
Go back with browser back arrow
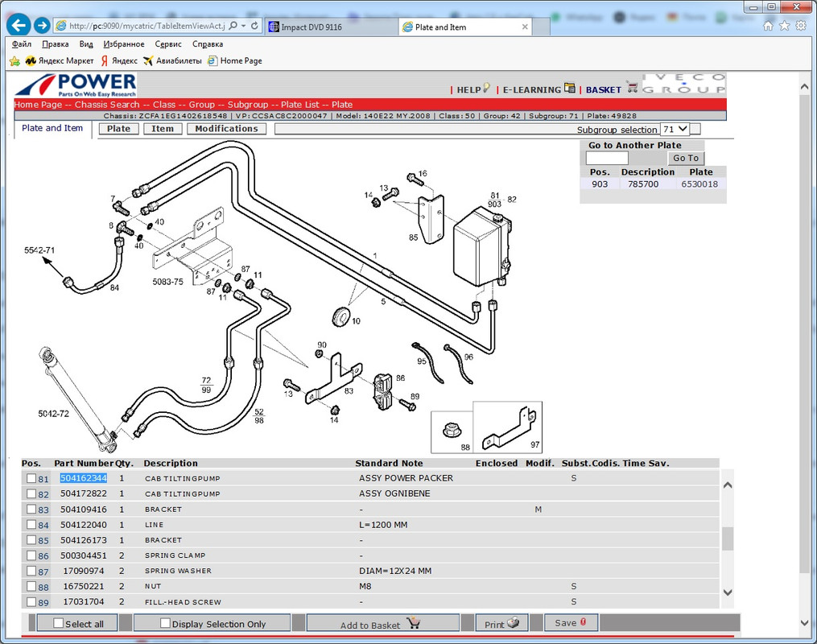[x=19, y=25]
